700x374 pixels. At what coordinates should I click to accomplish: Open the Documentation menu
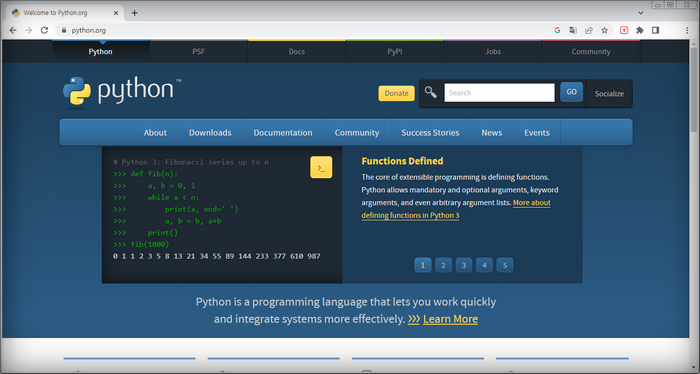tap(283, 133)
